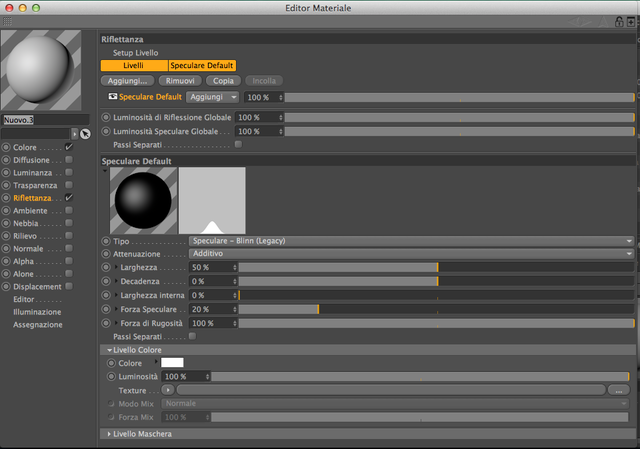
Task: Open the Tipo dropdown showing Blinn (Legacy)
Action: click(x=411, y=241)
